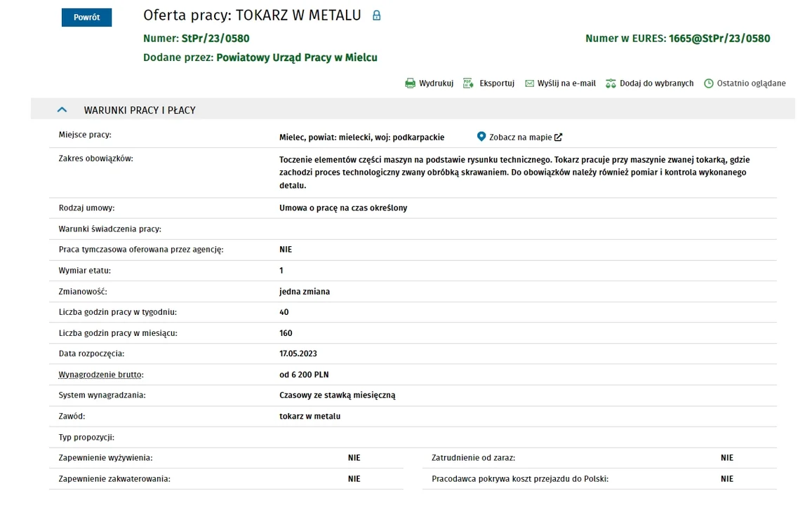This screenshot has width=812, height=505.
Task: Click the Powrót button
Action: tap(86, 17)
